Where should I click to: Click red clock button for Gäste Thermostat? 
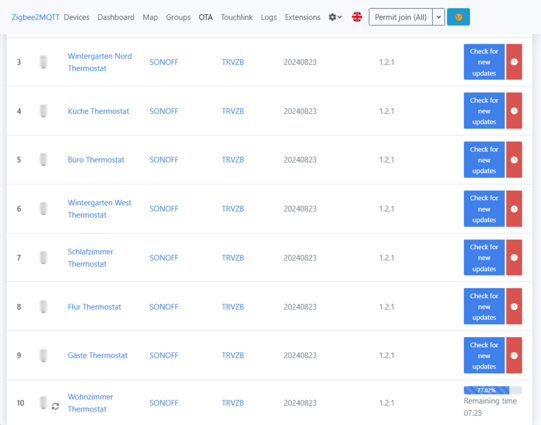pyautogui.click(x=514, y=355)
